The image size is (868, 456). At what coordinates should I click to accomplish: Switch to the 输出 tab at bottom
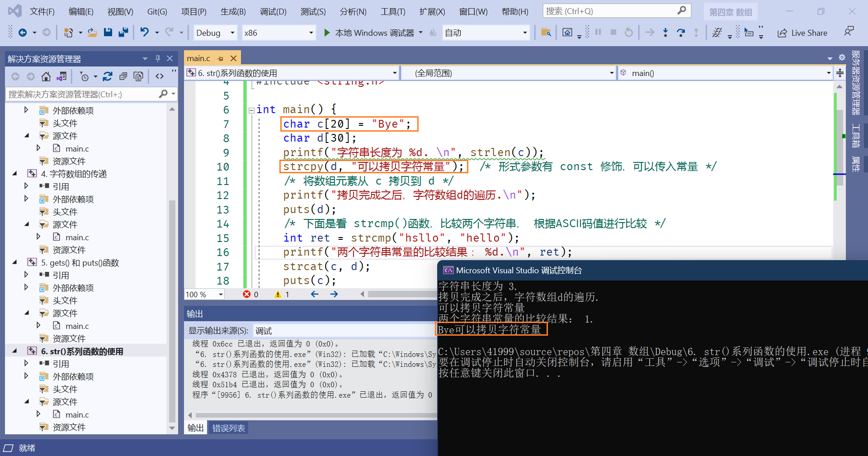(196, 428)
